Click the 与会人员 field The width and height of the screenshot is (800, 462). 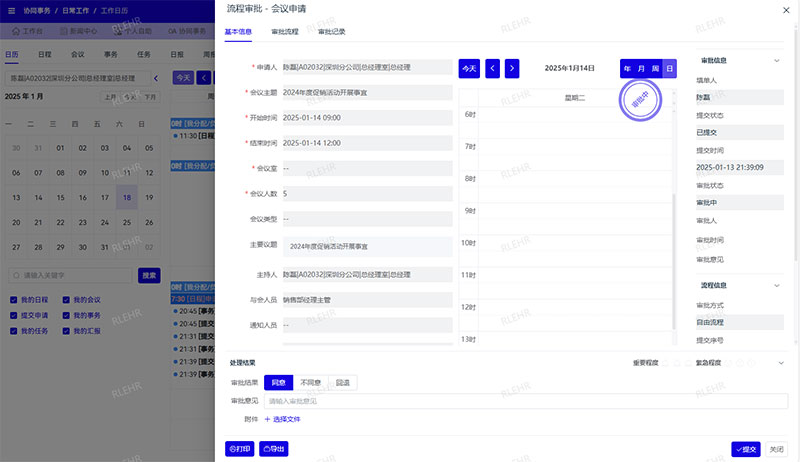click(x=367, y=300)
